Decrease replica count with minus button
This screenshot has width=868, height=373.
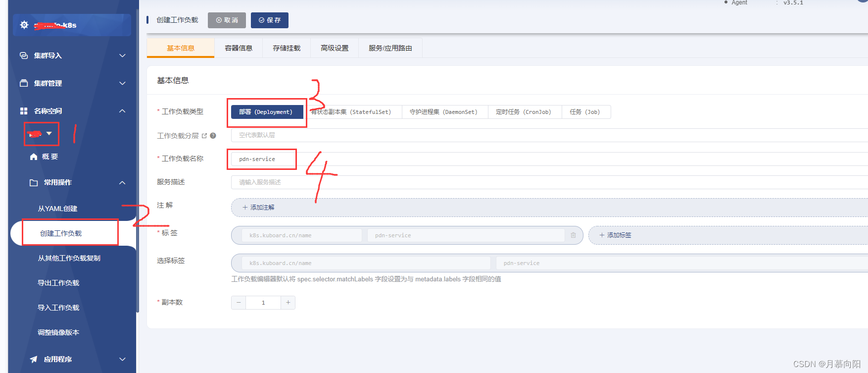click(x=239, y=303)
